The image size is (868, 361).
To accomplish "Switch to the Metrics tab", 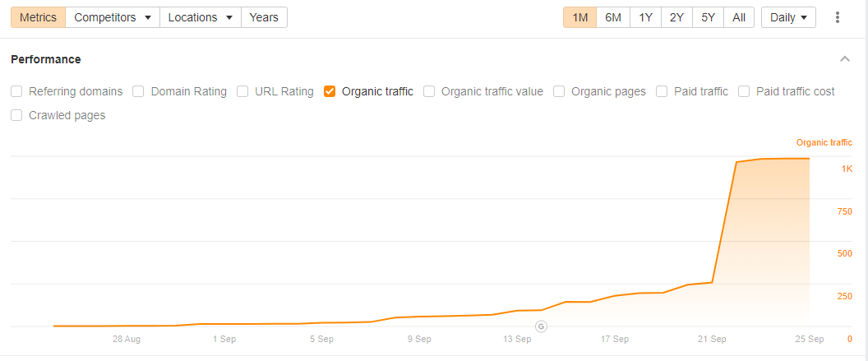I will pyautogui.click(x=38, y=17).
